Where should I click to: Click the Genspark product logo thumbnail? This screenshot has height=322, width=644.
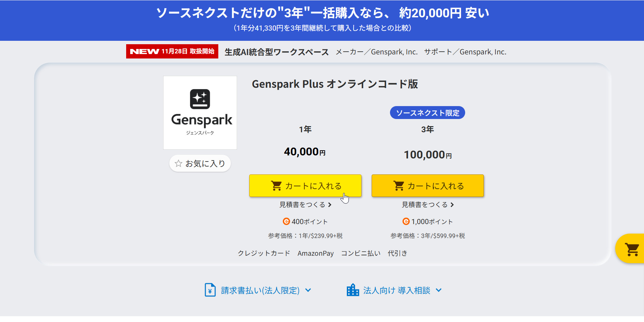(x=200, y=113)
